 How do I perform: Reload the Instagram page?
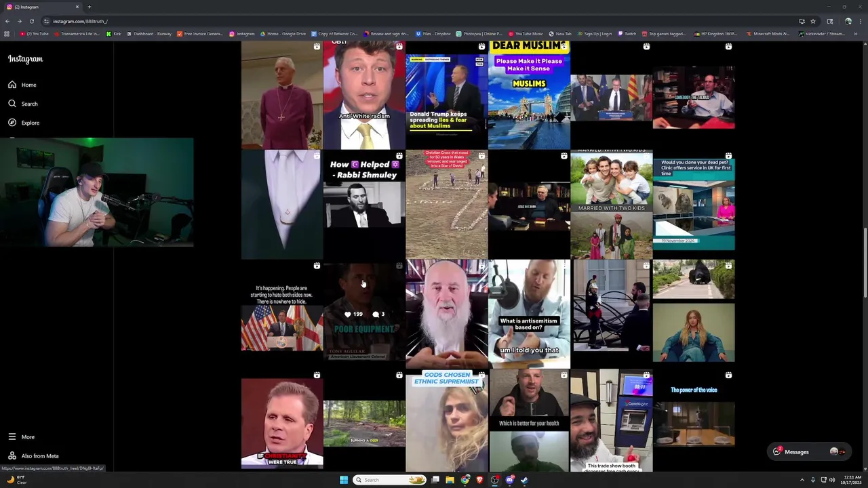tap(31, 21)
